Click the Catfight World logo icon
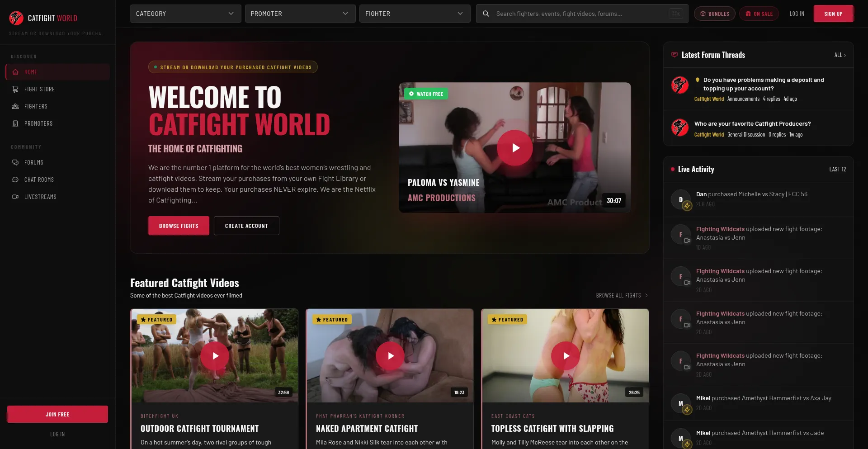 click(16, 18)
